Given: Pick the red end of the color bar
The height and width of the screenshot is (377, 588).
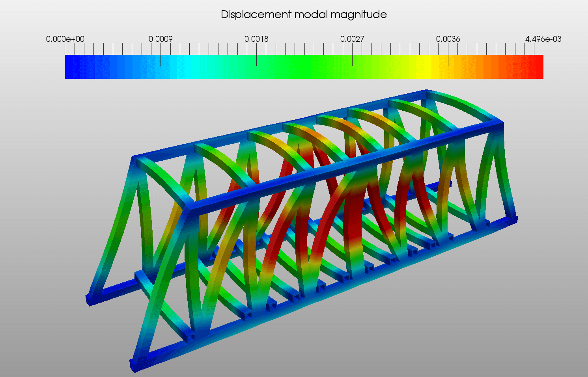Looking at the screenshot, I should (x=536, y=67).
